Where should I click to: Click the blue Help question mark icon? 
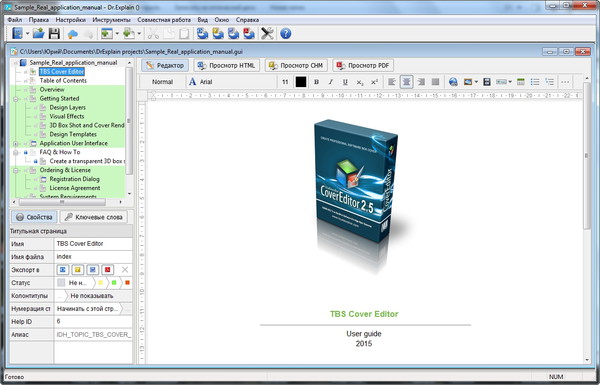point(285,34)
